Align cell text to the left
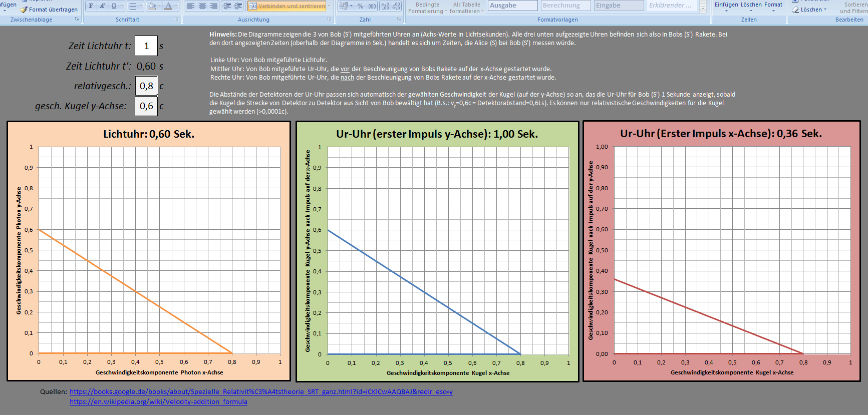Viewport: 868px width, 415px height. pyautogui.click(x=191, y=6)
